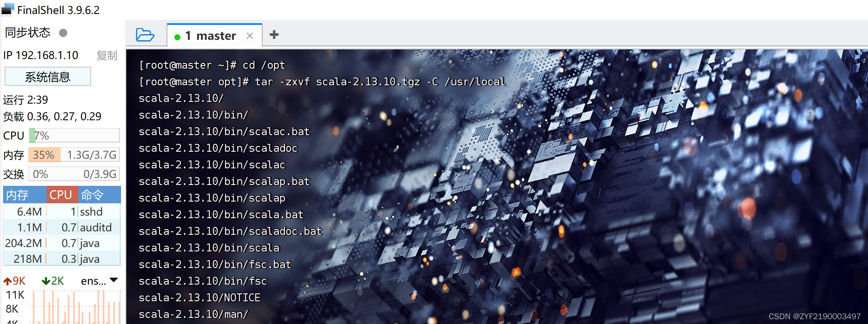Click the IP 192.168.1.10 text
The height and width of the screenshot is (324, 868).
click(41, 56)
